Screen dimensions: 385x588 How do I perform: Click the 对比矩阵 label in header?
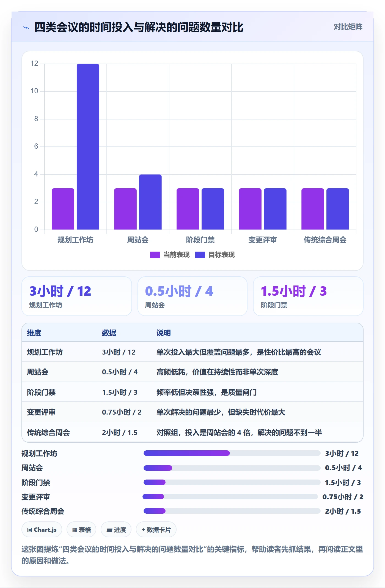click(x=348, y=27)
